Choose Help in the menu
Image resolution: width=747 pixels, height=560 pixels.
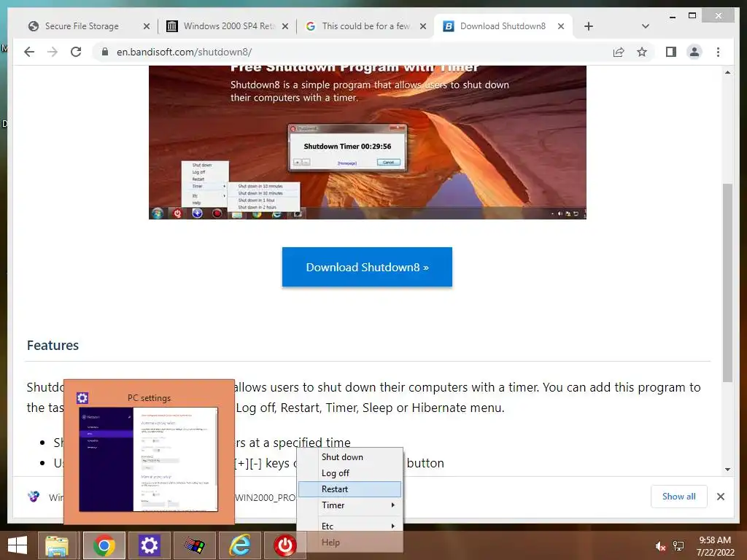[x=349, y=542]
